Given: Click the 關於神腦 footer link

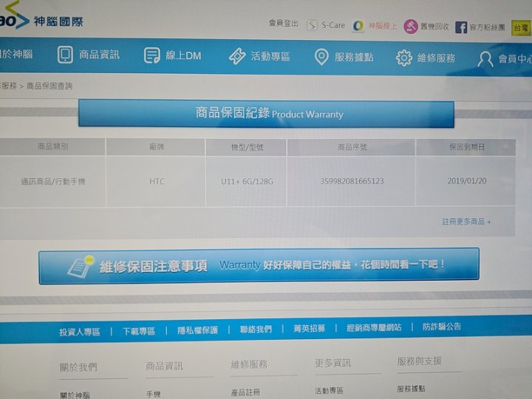Looking at the screenshot, I should 75,395.
